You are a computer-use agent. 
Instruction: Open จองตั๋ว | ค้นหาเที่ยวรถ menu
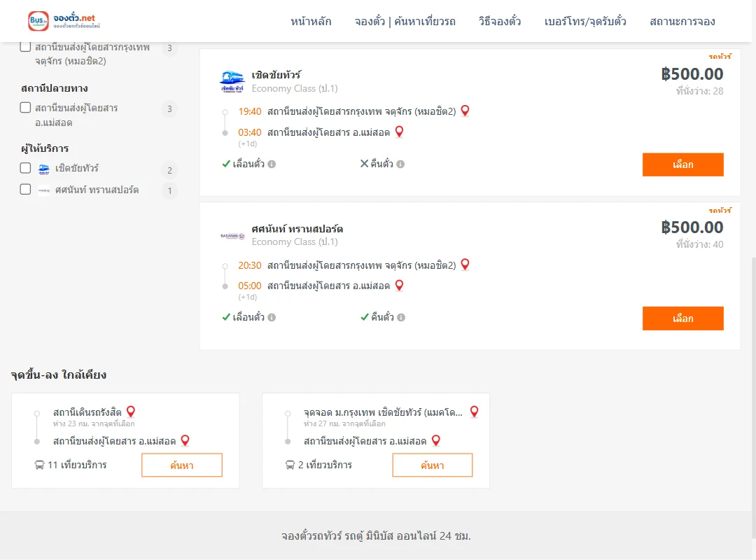point(405,21)
